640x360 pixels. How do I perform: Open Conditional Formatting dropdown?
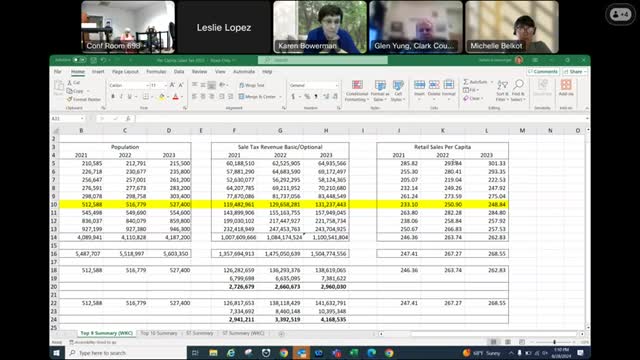pyautogui.click(x=357, y=91)
